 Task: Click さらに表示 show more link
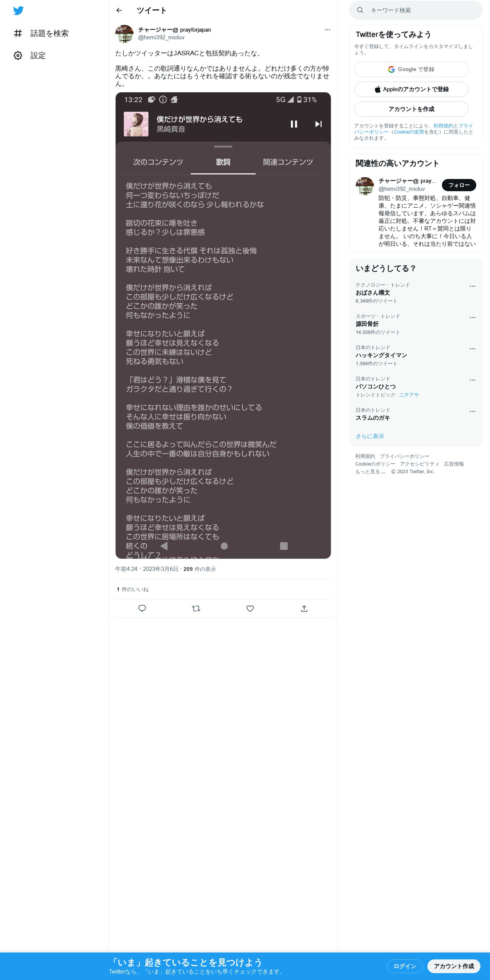pyautogui.click(x=370, y=436)
